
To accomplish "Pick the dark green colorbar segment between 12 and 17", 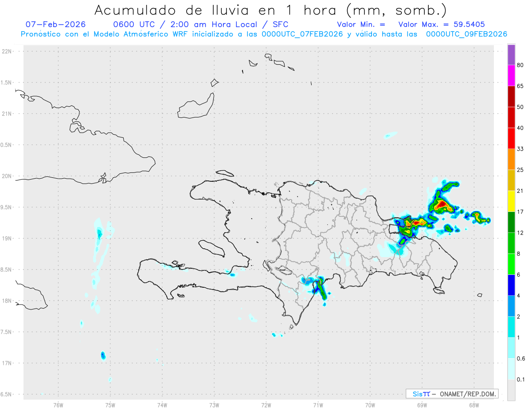I will tap(511, 222).
